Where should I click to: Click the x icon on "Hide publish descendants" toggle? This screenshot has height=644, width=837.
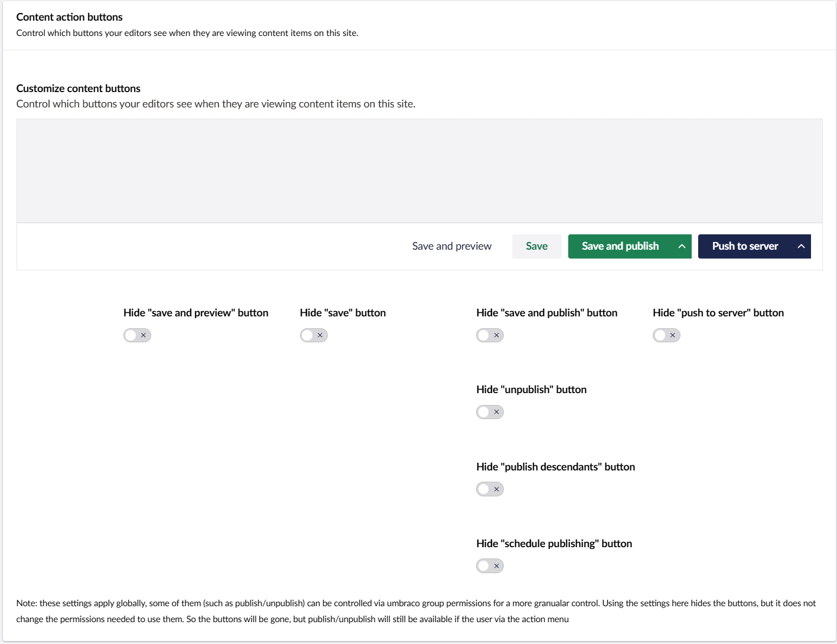point(496,489)
